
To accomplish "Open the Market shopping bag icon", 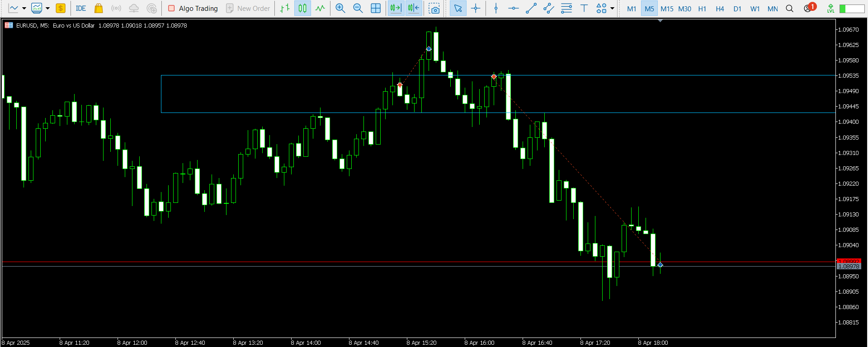I will click(98, 8).
